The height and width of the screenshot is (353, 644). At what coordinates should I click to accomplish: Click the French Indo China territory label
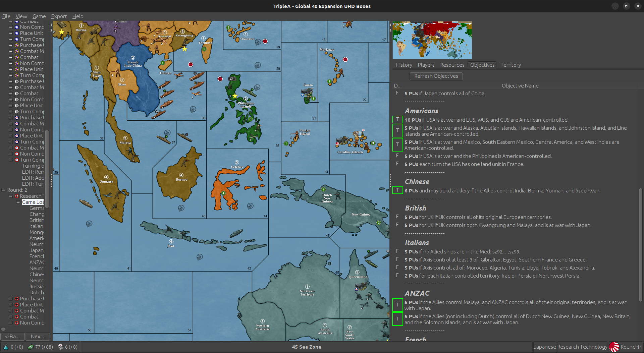[133, 64]
